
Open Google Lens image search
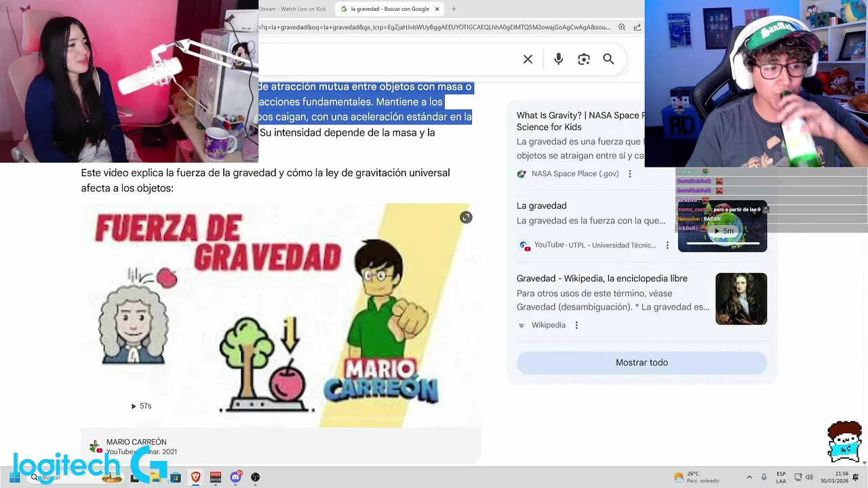tap(583, 60)
